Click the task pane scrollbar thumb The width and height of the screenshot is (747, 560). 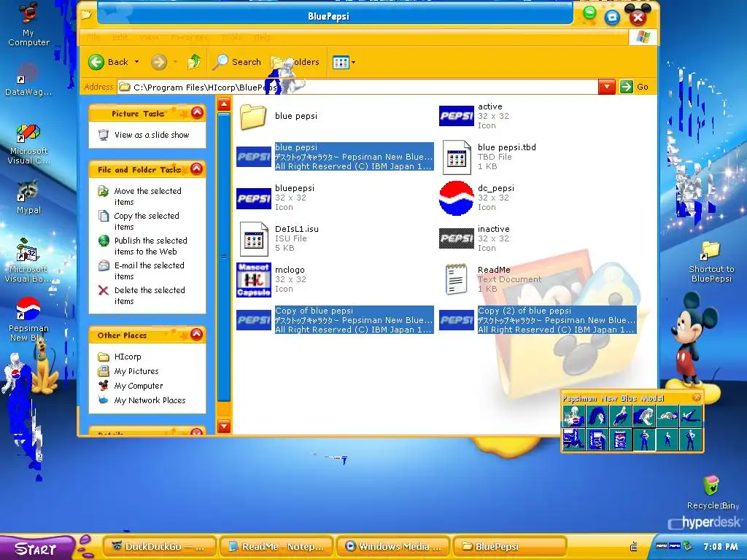click(224, 257)
